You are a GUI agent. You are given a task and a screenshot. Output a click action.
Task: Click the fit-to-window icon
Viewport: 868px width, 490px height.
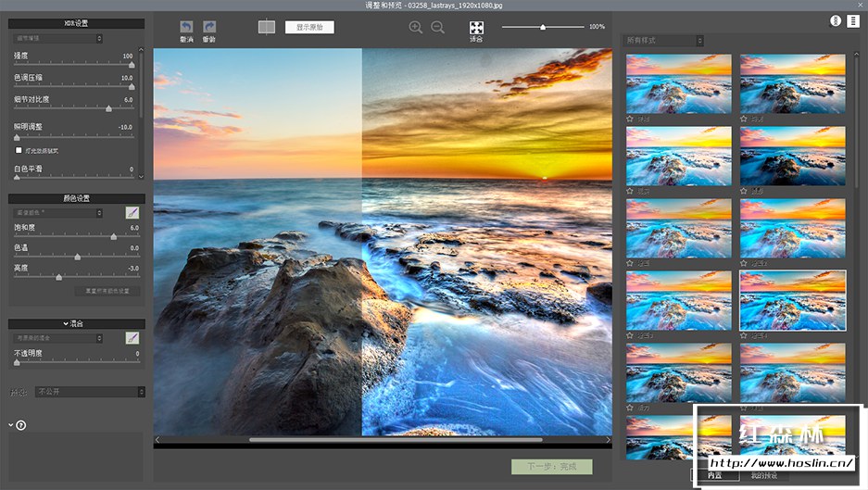coord(476,29)
